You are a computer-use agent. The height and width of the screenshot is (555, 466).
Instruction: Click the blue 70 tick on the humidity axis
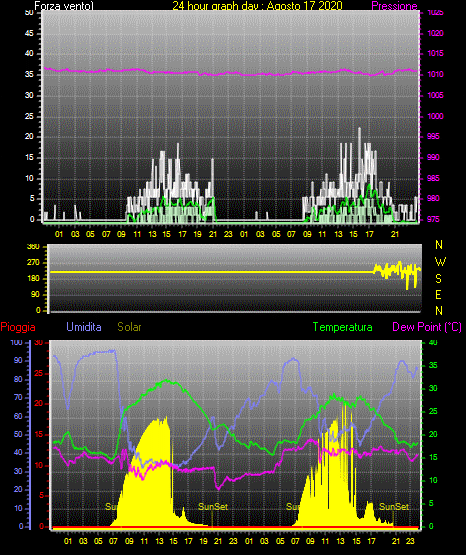coord(18,397)
